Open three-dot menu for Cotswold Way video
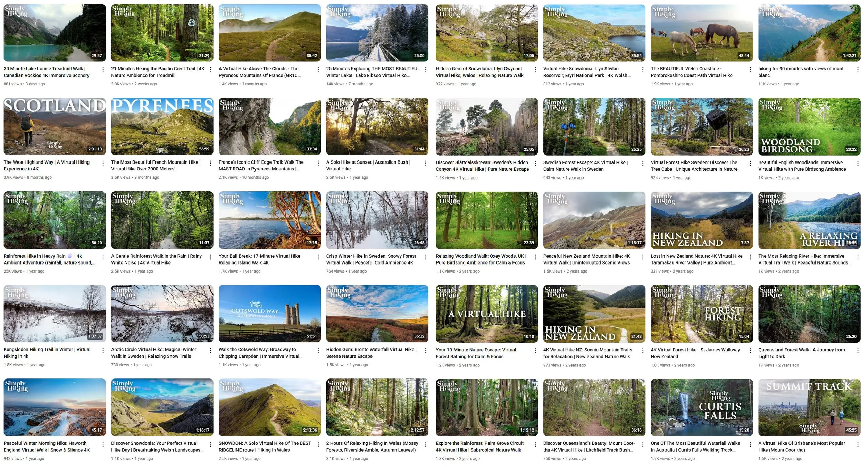 tap(318, 350)
